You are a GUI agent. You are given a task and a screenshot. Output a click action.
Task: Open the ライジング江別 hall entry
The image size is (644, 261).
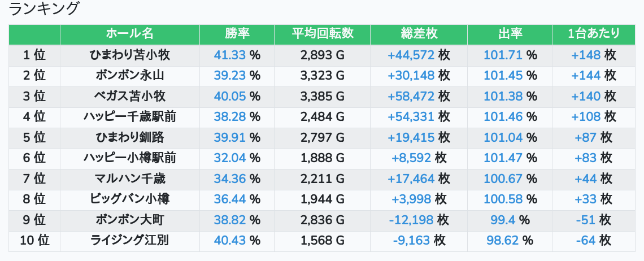(130, 241)
